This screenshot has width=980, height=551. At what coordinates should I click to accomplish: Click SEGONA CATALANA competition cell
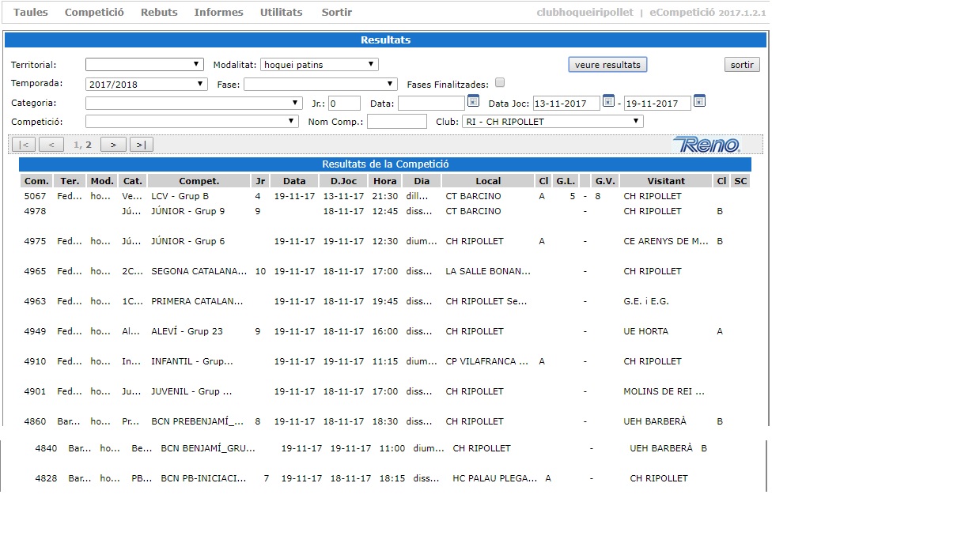[199, 271]
